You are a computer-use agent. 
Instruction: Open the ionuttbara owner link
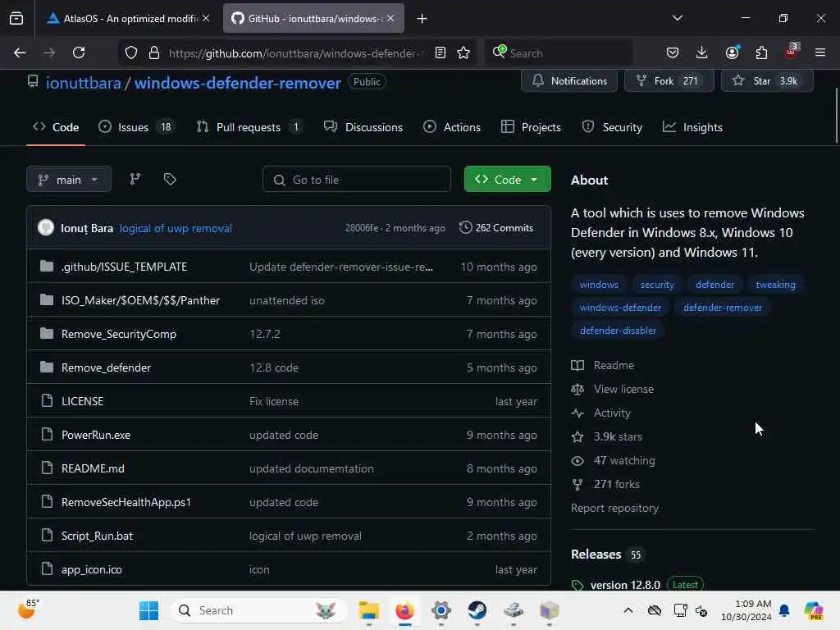(x=83, y=83)
